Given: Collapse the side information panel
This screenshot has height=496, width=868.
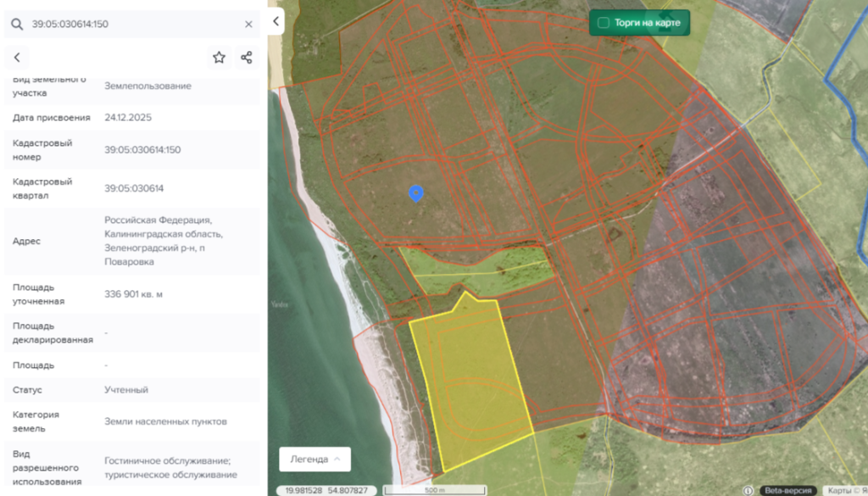Looking at the screenshot, I should pos(276,22).
